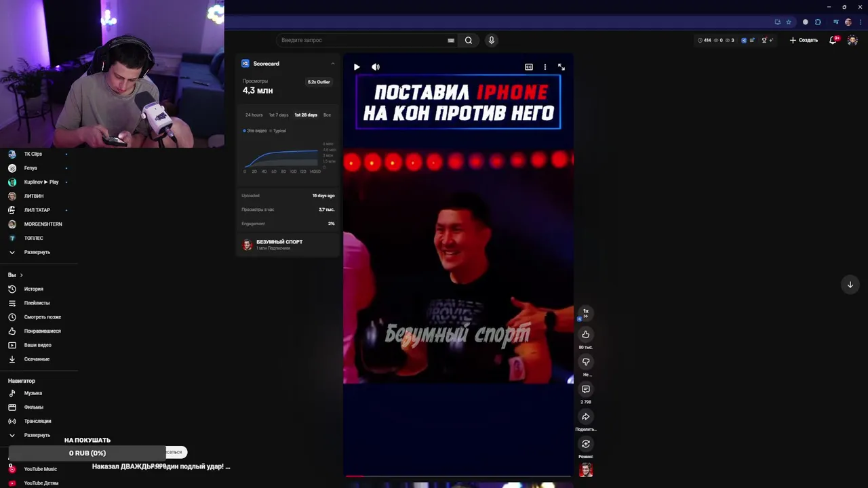Toggle closed captions on the Short

(529, 67)
